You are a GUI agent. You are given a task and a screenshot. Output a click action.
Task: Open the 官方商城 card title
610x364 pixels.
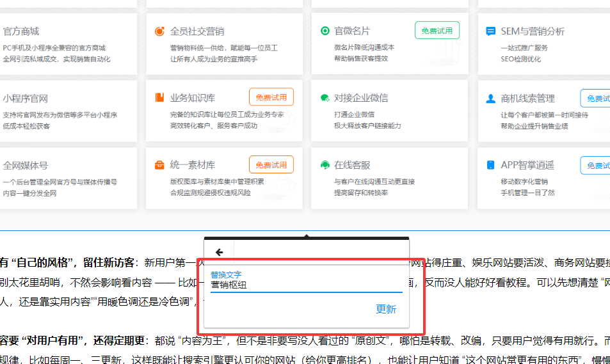pyautogui.click(x=21, y=31)
